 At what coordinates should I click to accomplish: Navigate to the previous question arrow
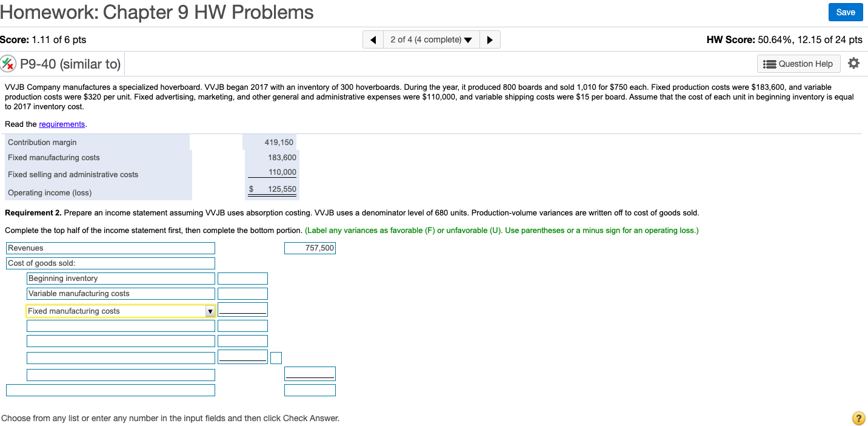point(373,39)
